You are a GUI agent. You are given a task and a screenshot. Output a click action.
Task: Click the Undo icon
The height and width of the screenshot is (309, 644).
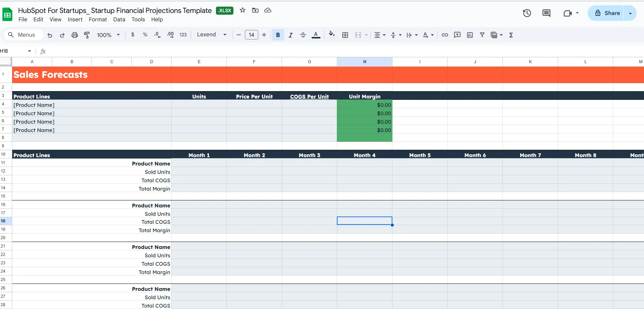pyautogui.click(x=50, y=35)
